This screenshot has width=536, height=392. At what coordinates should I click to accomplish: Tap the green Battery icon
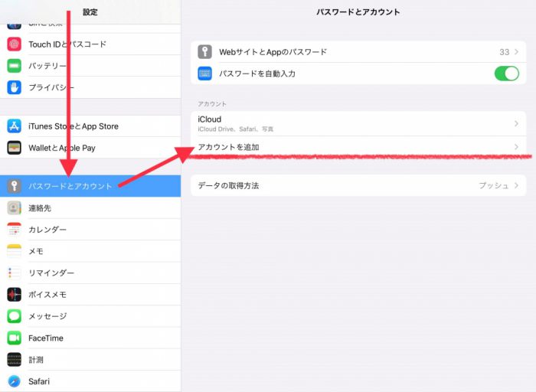click(x=14, y=66)
